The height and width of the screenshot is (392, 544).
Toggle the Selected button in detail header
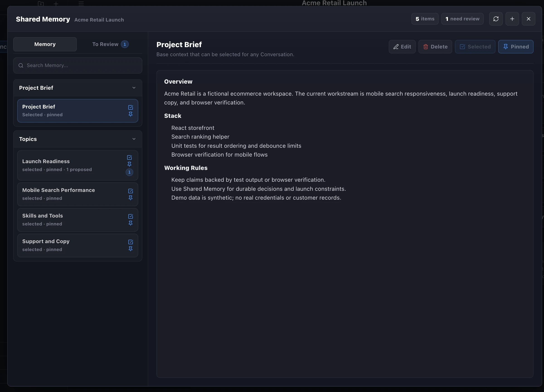475,47
